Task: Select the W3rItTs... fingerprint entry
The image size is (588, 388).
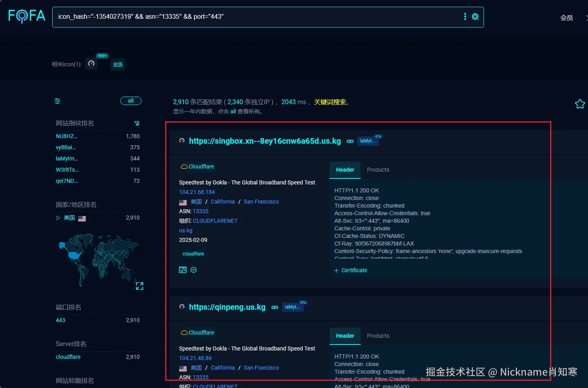Action: tap(67, 170)
